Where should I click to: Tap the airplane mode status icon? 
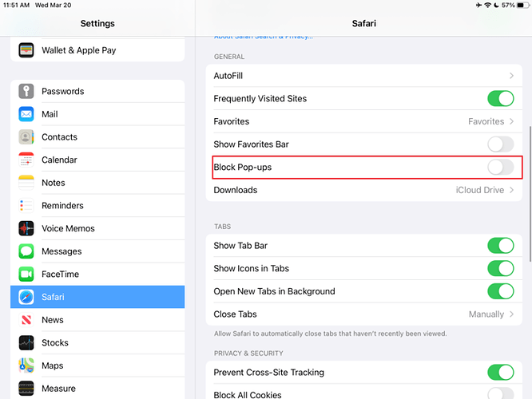click(478, 5)
